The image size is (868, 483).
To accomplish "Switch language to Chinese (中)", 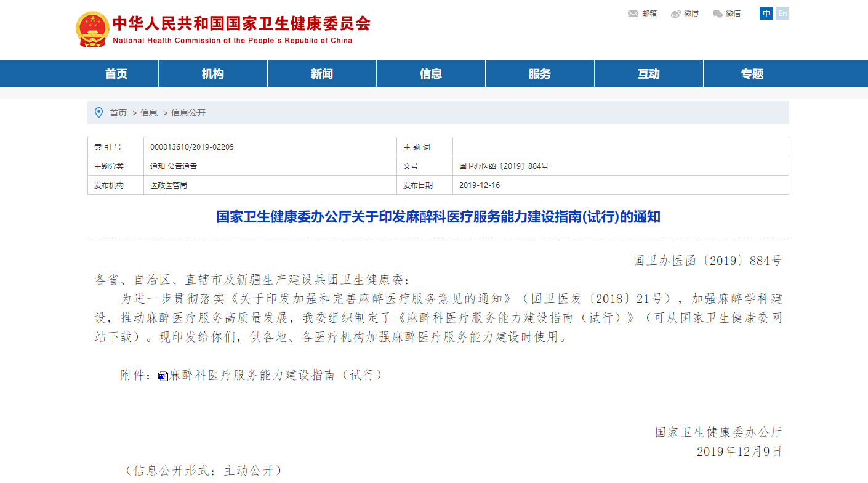I will tap(766, 14).
